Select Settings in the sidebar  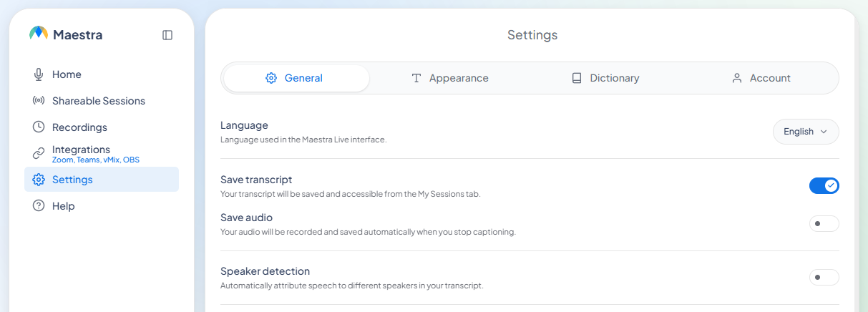[102, 180]
